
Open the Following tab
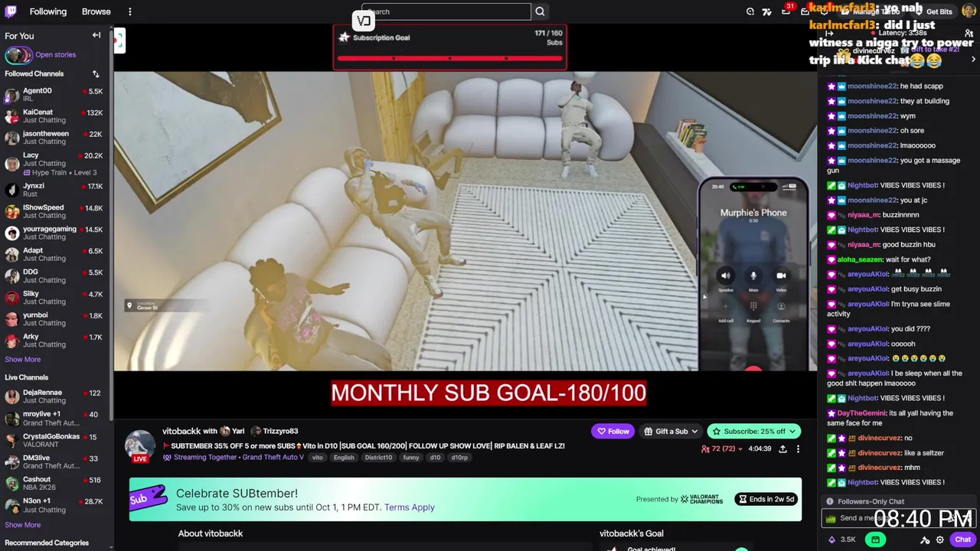[48, 11]
